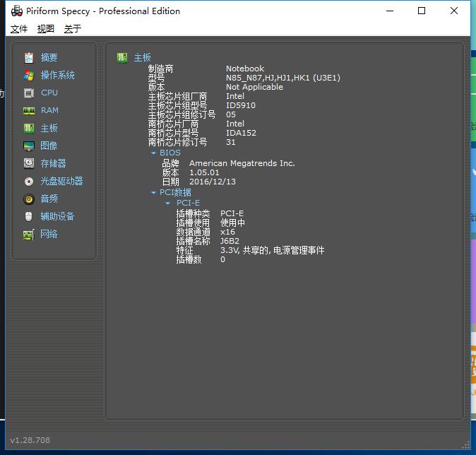Click the 3.3V, 共享的, 电源管理事件 value
Screen dimensions: 476x455
pyautogui.click(x=273, y=250)
